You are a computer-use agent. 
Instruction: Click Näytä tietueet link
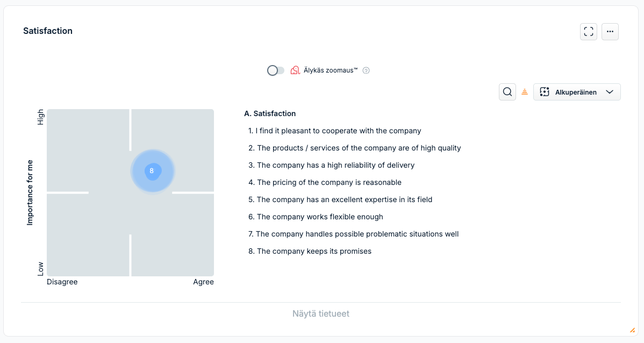321,313
